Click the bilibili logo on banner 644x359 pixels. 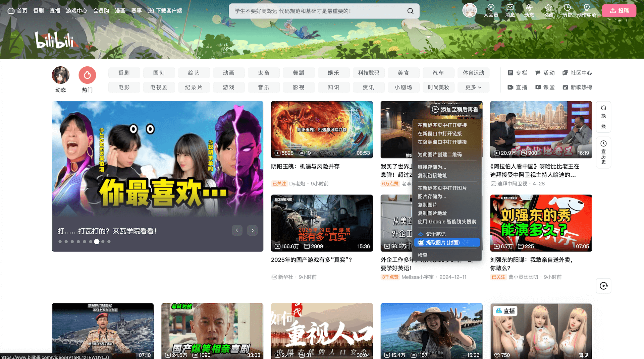[x=54, y=40]
